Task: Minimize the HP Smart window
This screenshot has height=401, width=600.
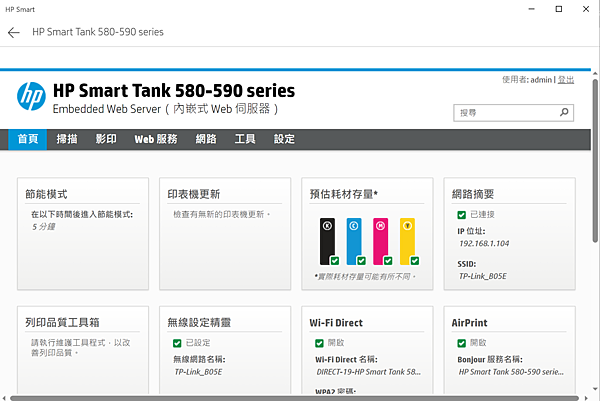Action: 532,9
